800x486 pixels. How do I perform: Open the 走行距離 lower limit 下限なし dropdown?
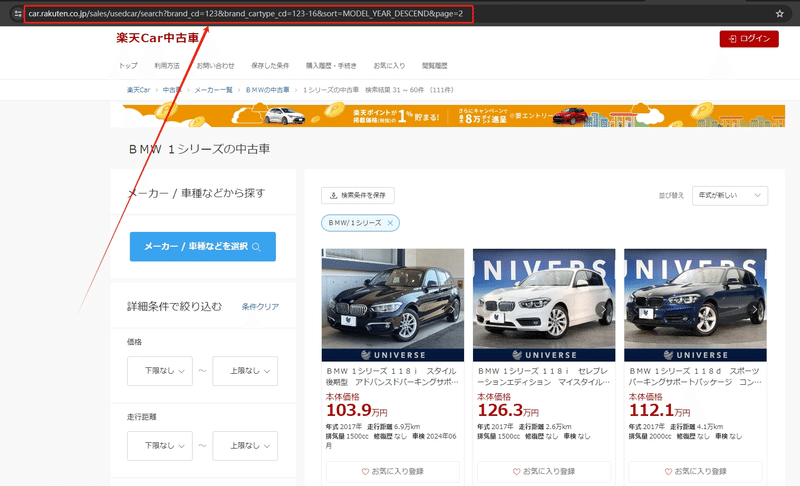(x=160, y=446)
